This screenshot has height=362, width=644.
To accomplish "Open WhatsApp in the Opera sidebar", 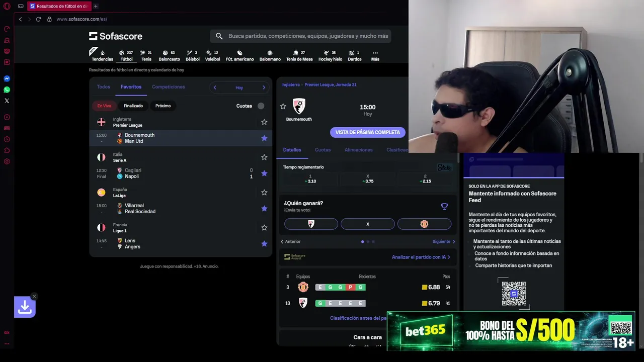I will click(x=7, y=89).
